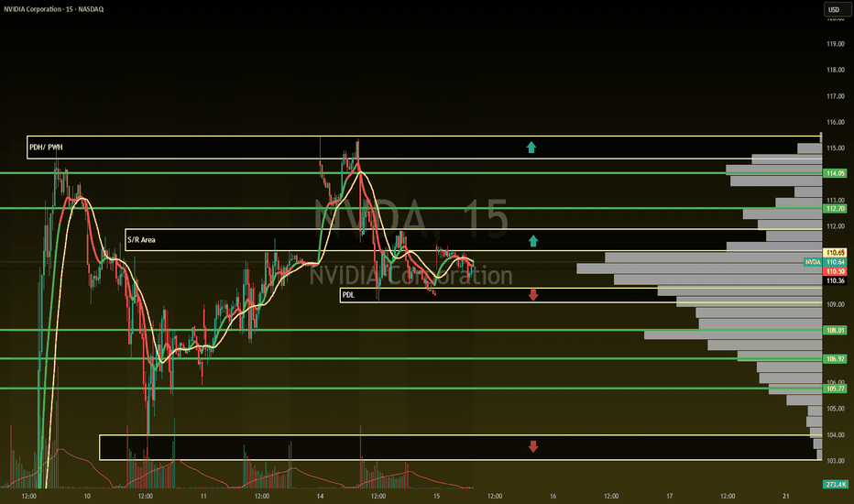854x504 pixels.
Task: Click the 112.70 green price label
Action: [836, 209]
